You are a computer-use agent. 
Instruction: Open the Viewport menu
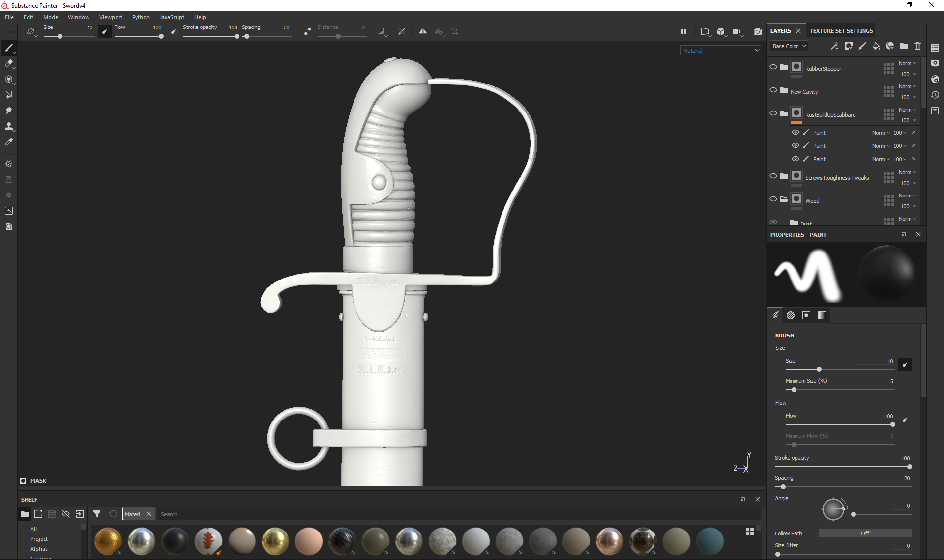pos(111,17)
